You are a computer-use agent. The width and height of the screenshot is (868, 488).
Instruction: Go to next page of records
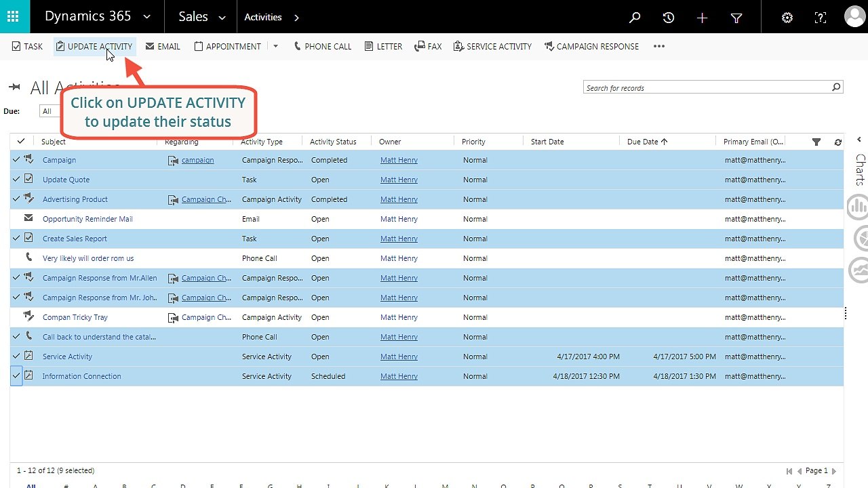[x=834, y=471]
